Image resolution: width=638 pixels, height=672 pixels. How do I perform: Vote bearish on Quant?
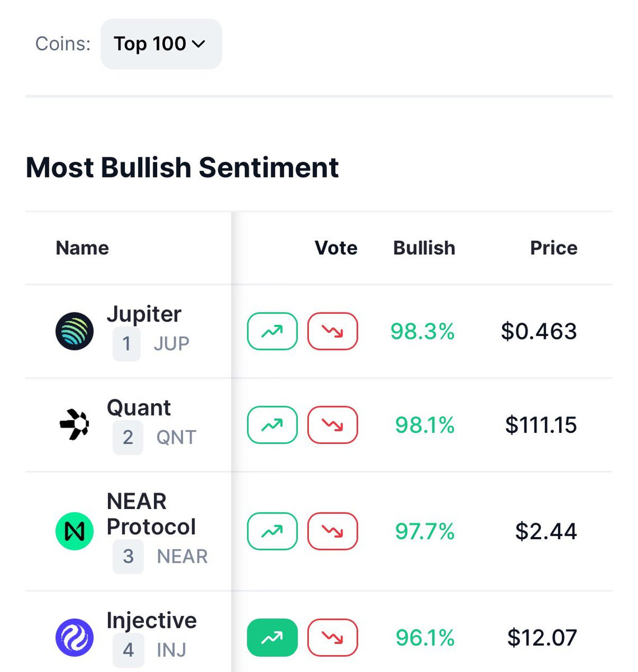tap(332, 425)
